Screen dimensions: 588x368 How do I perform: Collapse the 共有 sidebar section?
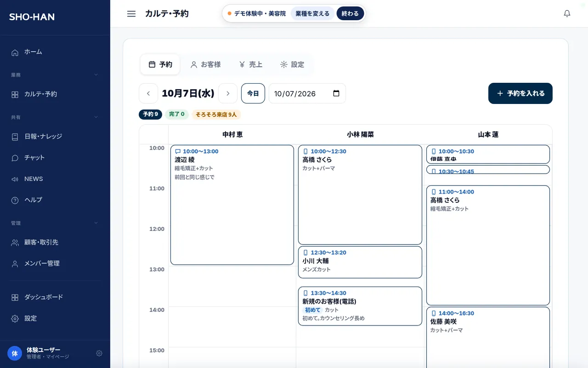click(55, 117)
